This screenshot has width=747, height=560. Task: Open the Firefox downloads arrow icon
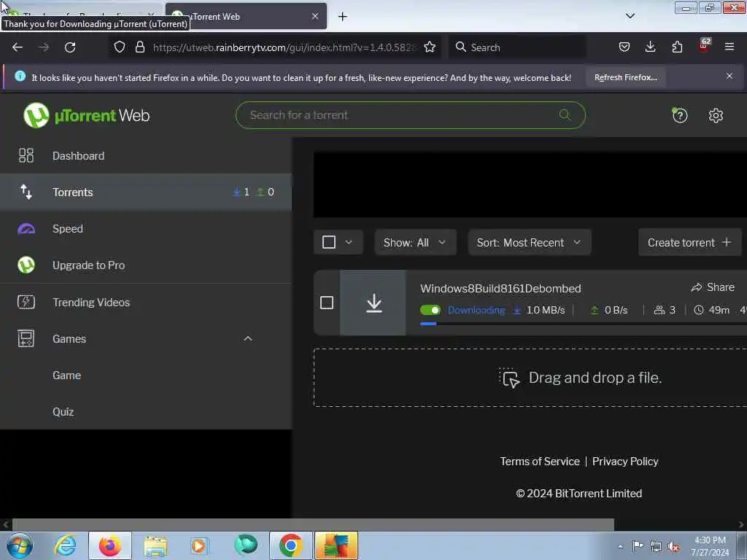click(650, 47)
